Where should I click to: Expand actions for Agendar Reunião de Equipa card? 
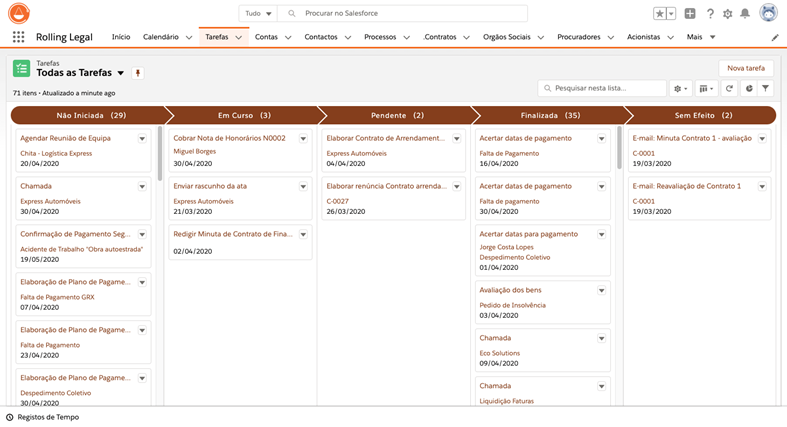click(x=142, y=139)
